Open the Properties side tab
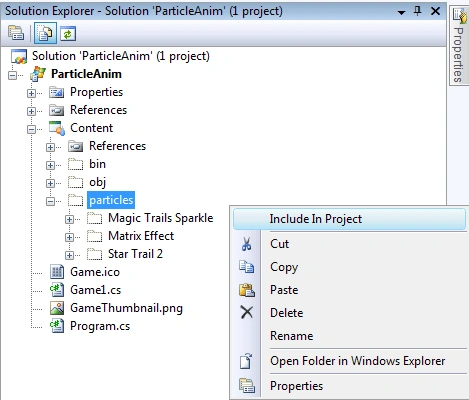469x400 pixels. [x=459, y=45]
